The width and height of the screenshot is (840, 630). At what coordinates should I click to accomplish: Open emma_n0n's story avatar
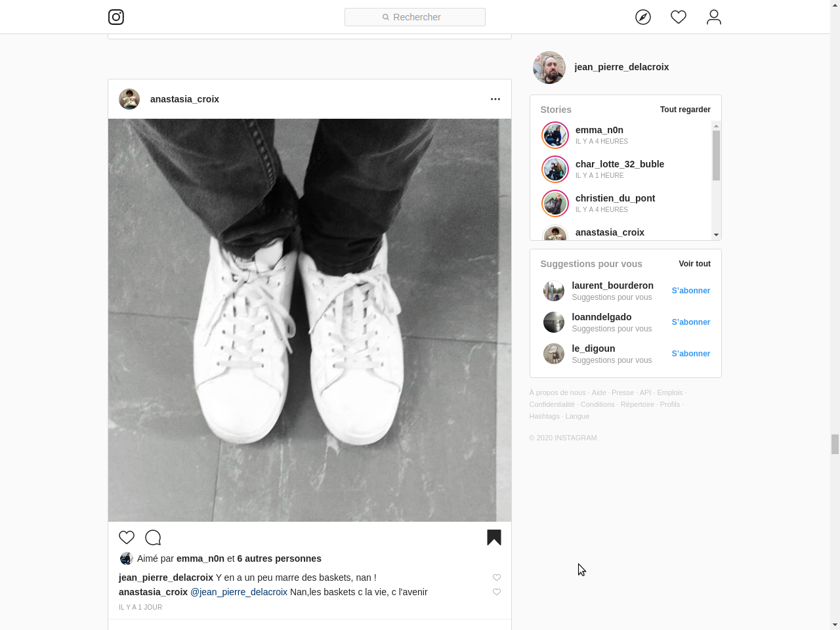(555, 135)
